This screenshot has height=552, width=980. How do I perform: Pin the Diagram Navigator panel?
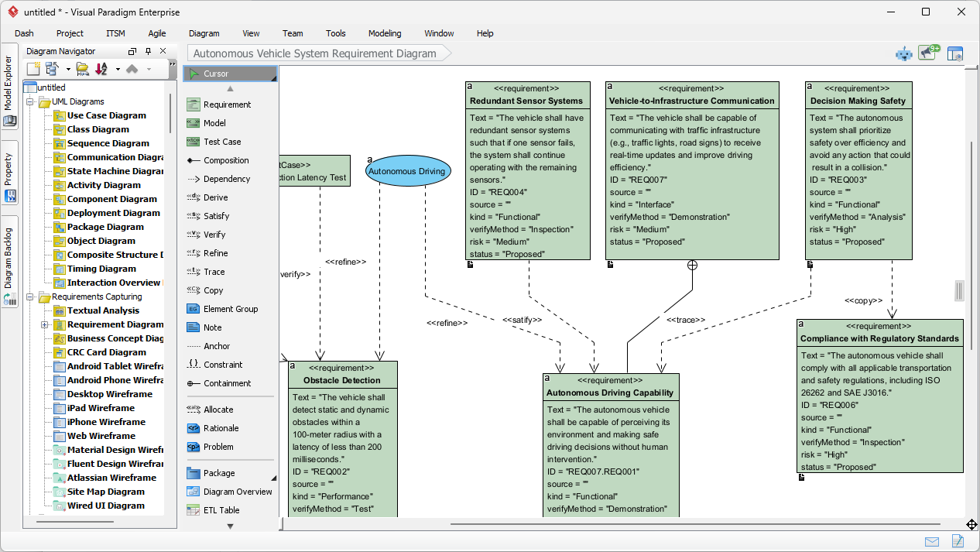[x=147, y=51]
